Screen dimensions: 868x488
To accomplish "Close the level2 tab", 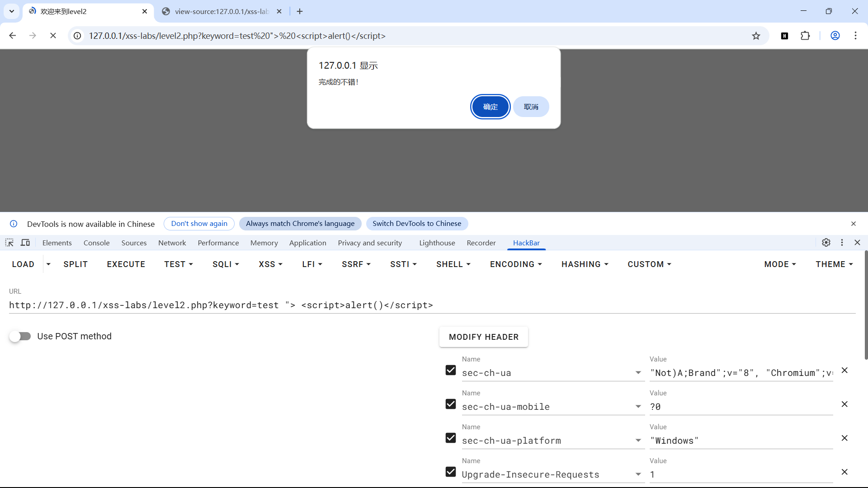I will (145, 11).
